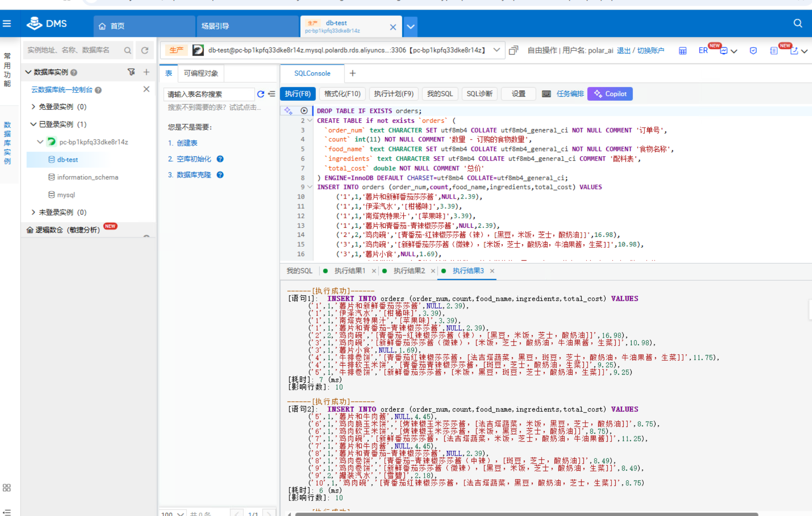
Task: Select the db-test database in tree
Action: (x=67, y=159)
